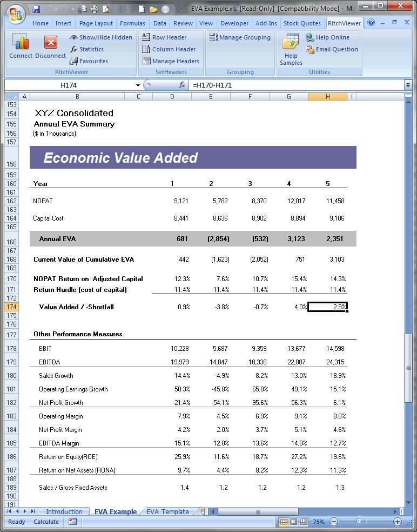Set the Column Header
This screenshot has width=417, height=532.
[169, 49]
